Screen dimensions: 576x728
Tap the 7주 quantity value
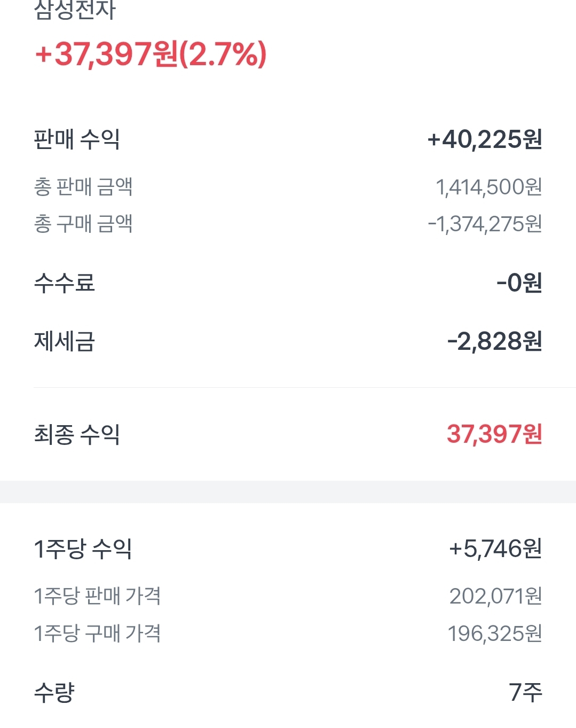(525, 692)
